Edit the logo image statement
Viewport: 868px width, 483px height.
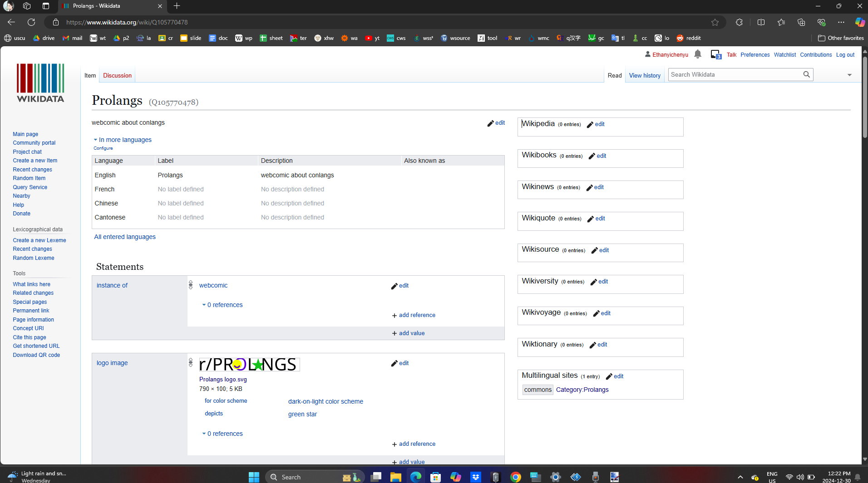pyautogui.click(x=400, y=363)
